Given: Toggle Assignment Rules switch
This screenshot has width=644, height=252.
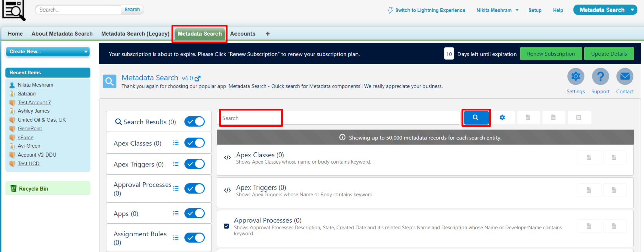Looking at the screenshot, I should 194,238.
